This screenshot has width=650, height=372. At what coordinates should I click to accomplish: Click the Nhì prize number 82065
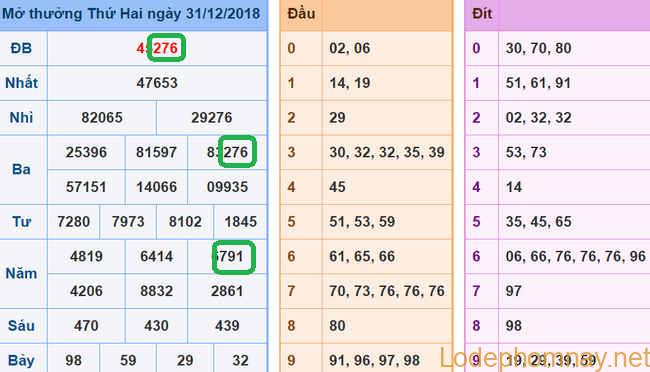coord(102,118)
